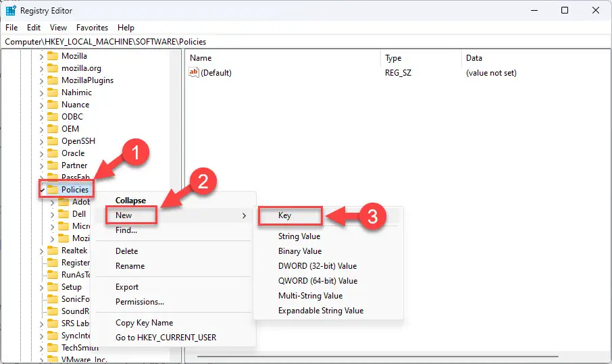Select DWORD (32-bit) Value
The image size is (612, 364).
click(328, 266)
